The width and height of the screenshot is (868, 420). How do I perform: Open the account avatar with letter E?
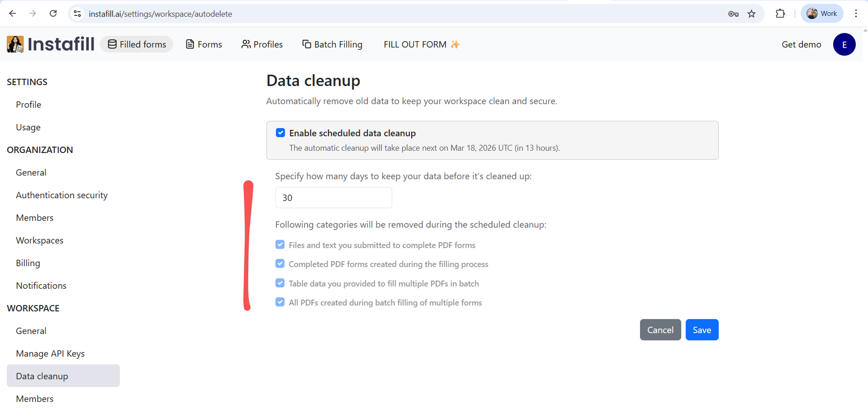click(844, 44)
